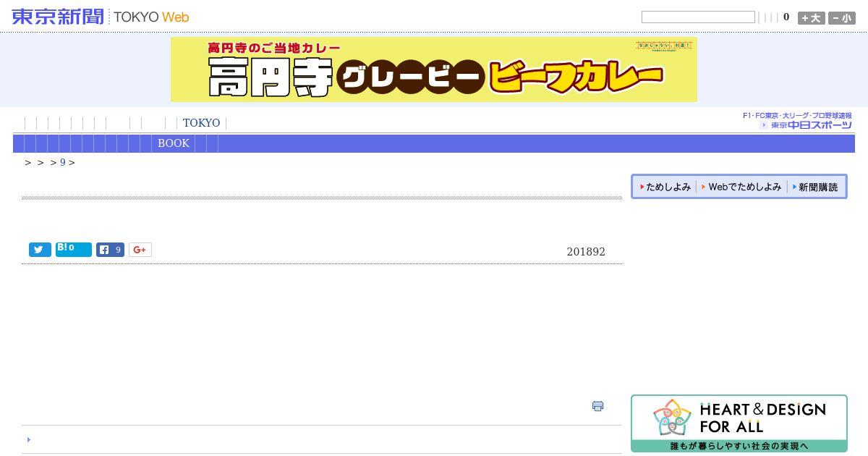The width and height of the screenshot is (868, 456).
Task: Open the ためしよみ trial reading link
Action: pos(665,187)
